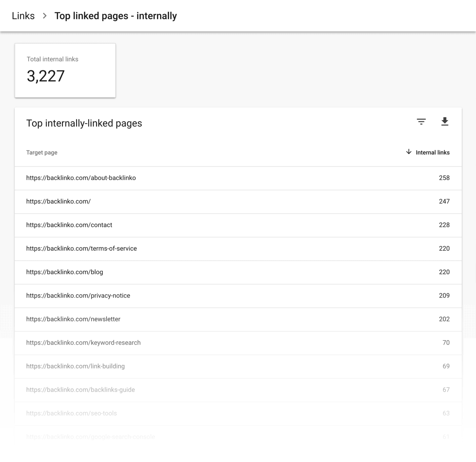Select the backlinko.com homepage row
This screenshot has height=462, width=476.
coord(59,201)
